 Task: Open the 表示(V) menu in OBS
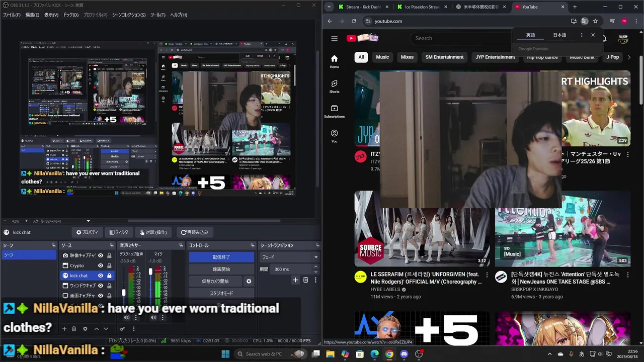click(x=51, y=15)
